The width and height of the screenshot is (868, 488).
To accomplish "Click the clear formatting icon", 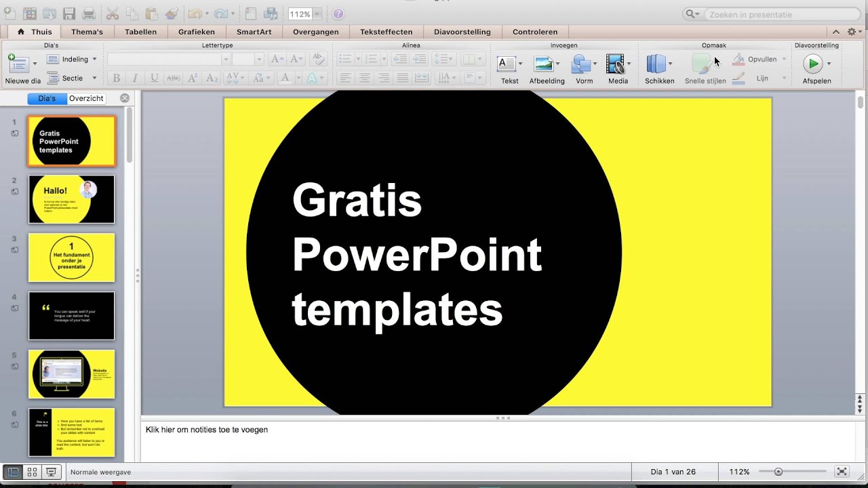I will (318, 59).
